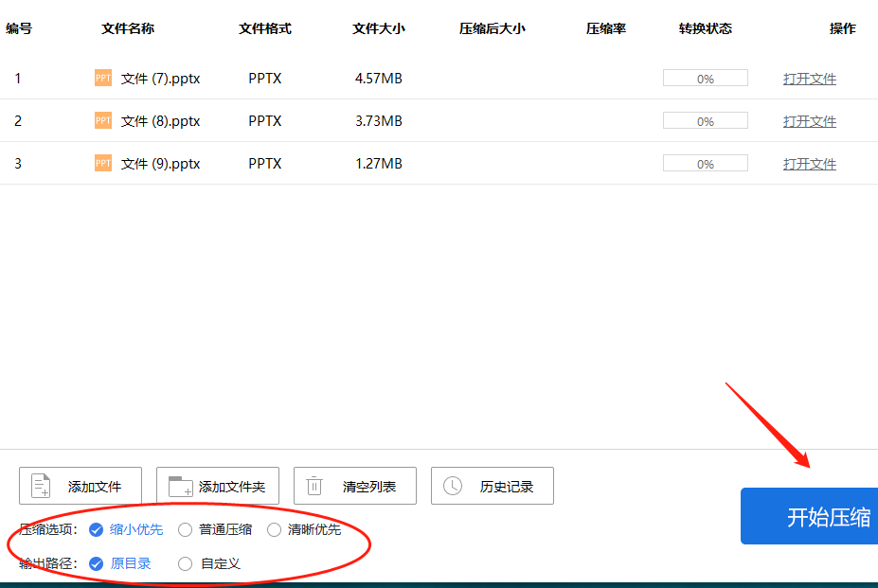Click the 文件格式 column header
Screen dimensions: 878x588
265,28
